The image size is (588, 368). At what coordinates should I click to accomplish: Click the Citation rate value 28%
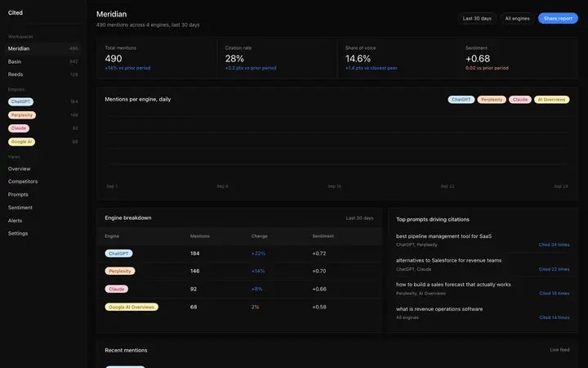pyautogui.click(x=234, y=59)
